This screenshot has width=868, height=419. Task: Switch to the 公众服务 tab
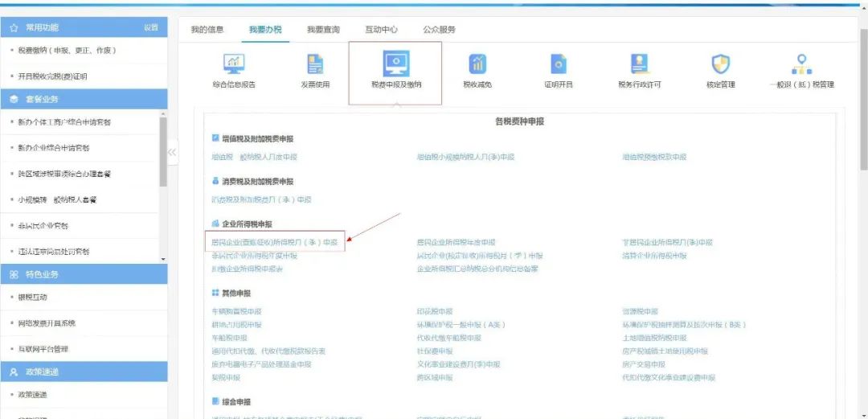(x=439, y=30)
